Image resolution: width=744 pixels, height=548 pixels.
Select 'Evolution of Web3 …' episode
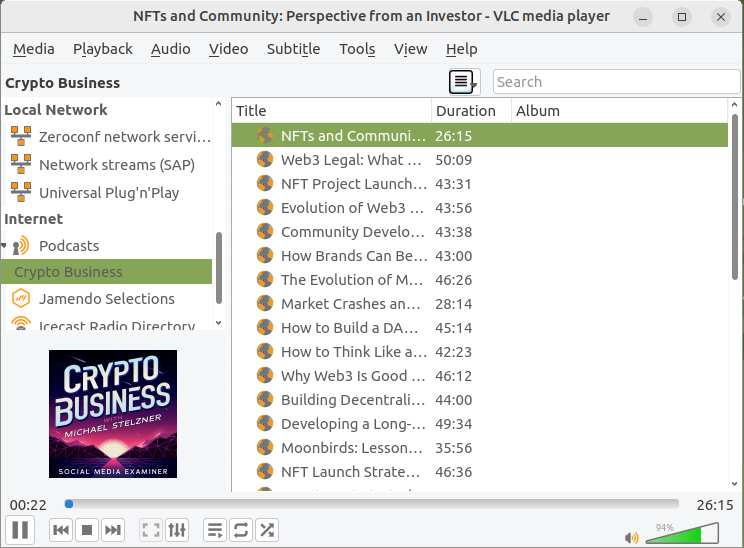[480, 208]
